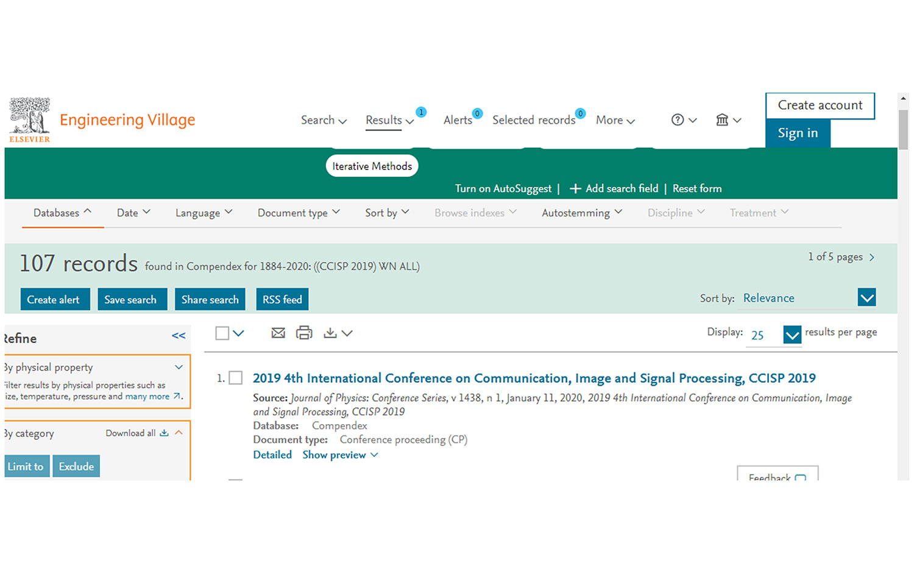Click the print records printer icon
Screen dimensions: 914x588
coord(304,333)
